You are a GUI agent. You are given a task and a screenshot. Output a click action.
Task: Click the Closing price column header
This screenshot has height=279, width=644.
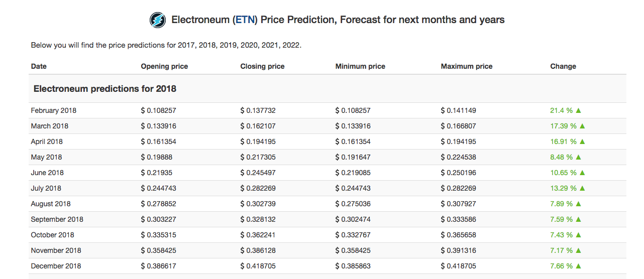pos(262,66)
